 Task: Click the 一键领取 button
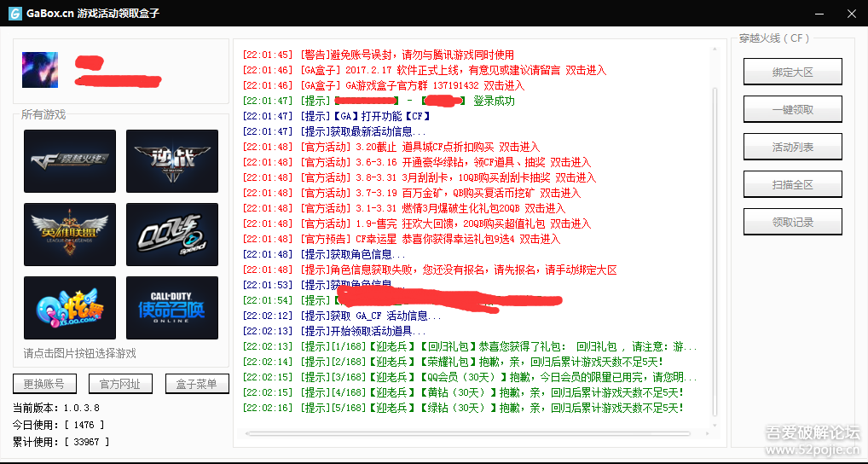click(x=792, y=110)
